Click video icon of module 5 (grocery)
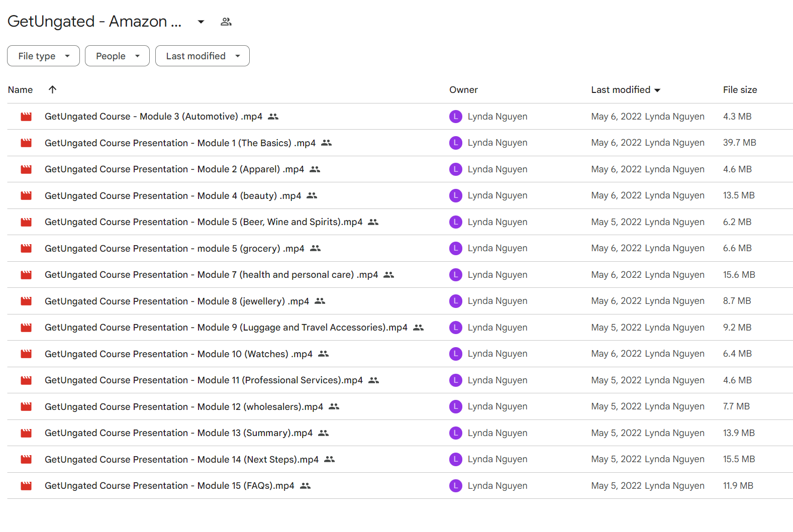793x532 pixels. click(26, 248)
